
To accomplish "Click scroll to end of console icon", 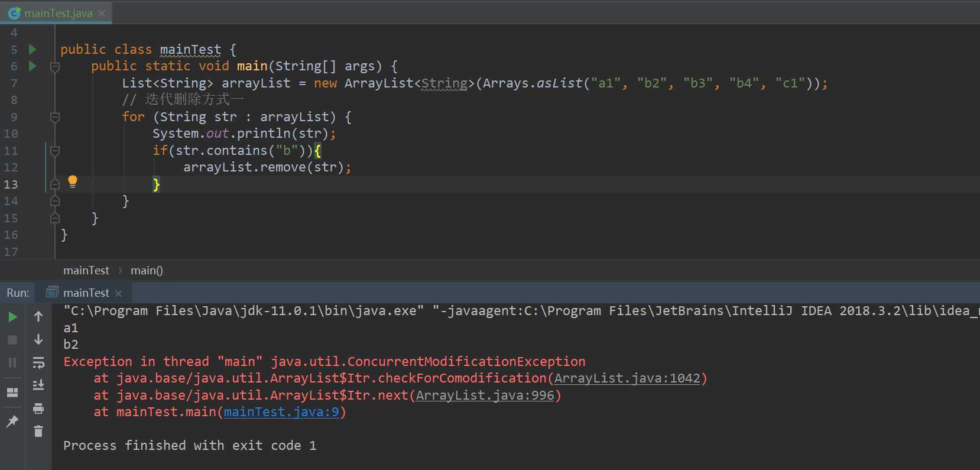I will 38,385.
